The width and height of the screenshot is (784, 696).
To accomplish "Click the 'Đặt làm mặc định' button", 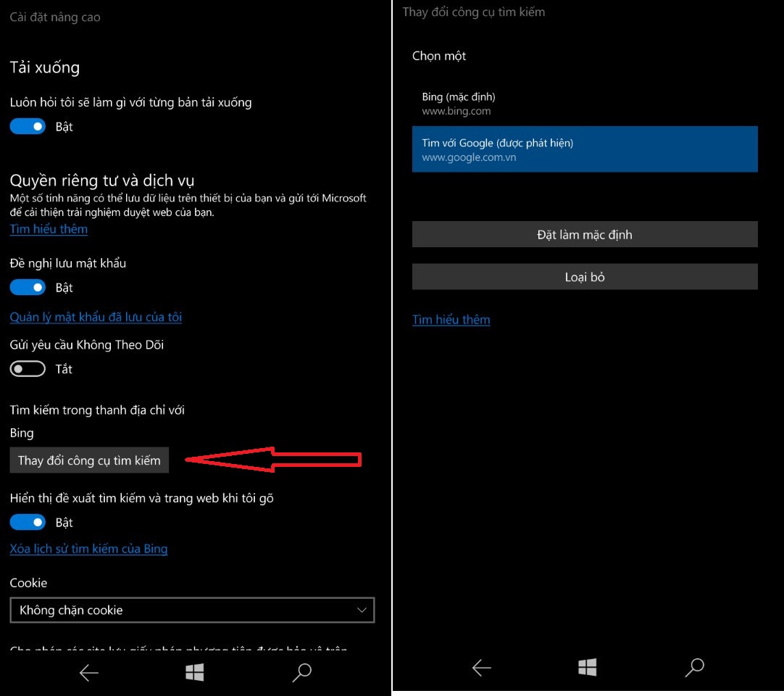I will point(585,234).
